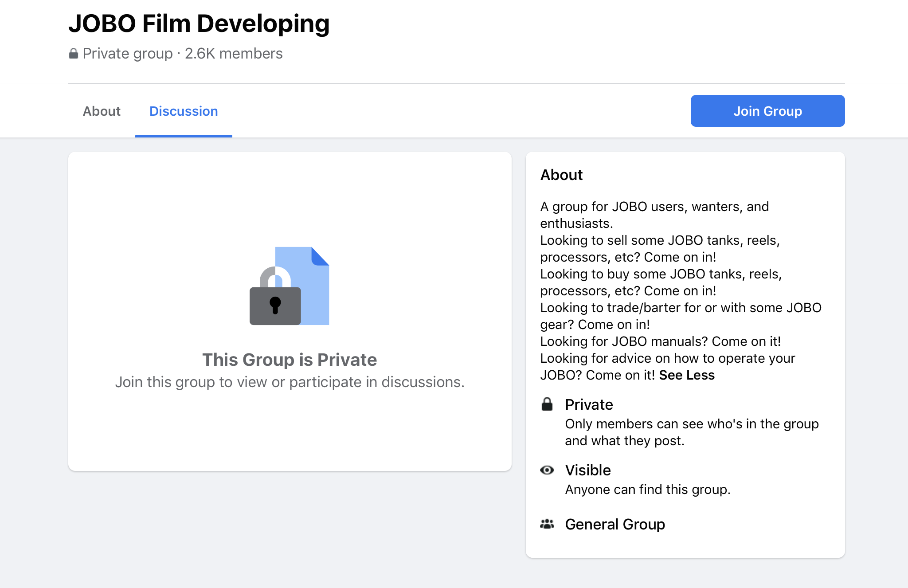Click the eye icon next to Visible
The height and width of the screenshot is (588, 908).
coord(547,470)
